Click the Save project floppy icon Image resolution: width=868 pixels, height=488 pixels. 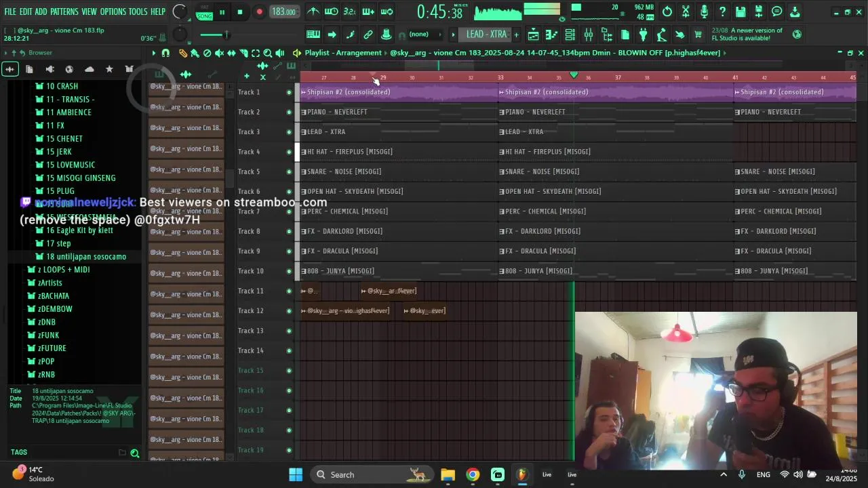tap(741, 12)
